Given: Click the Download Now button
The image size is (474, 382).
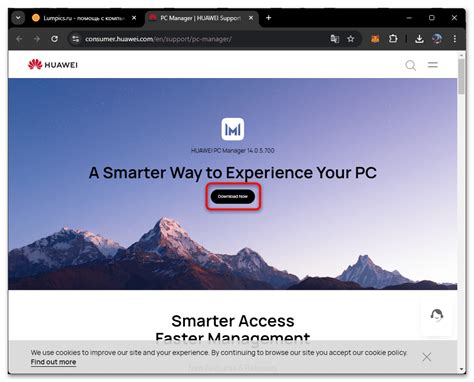Looking at the screenshot, I should pyautogui.click(x=233, y=197).
